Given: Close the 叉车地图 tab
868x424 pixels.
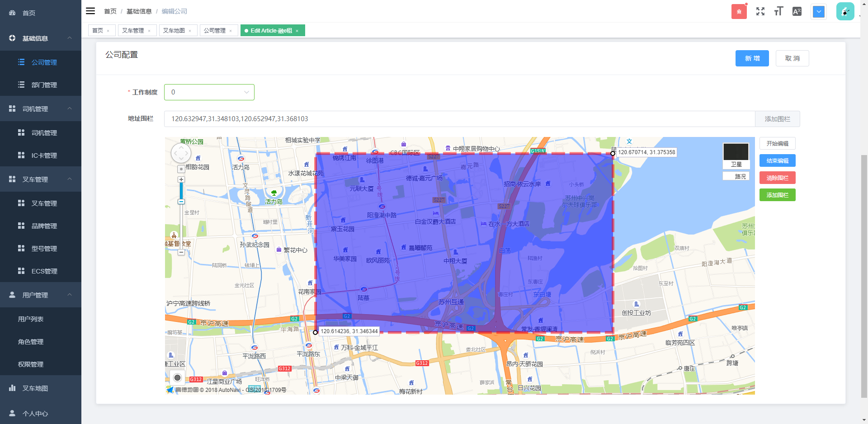Looking at the screenshot, I should 190,31.
